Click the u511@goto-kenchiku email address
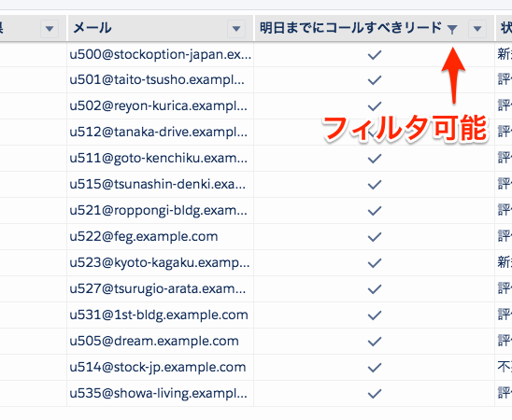The image size is (512, 420). click(159, 158)
